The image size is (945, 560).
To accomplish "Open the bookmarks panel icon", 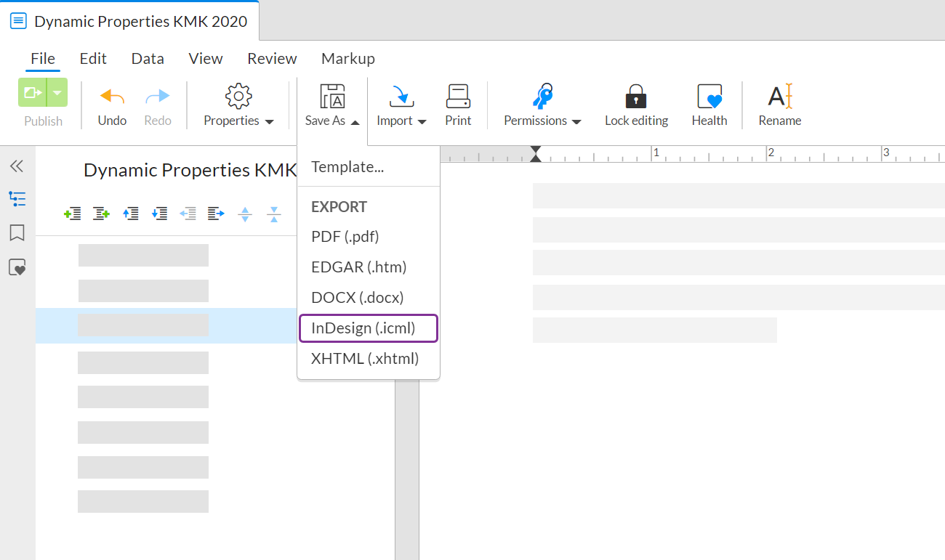I will tap(17, 233).
